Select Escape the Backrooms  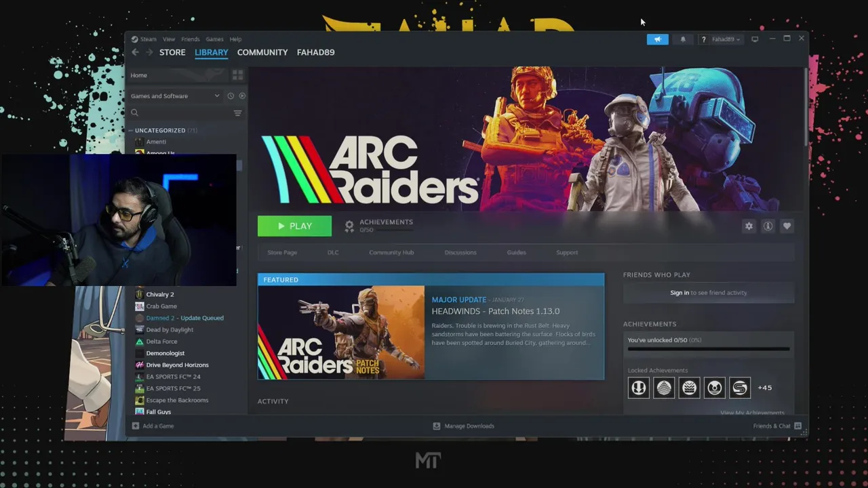click(177, 400)
